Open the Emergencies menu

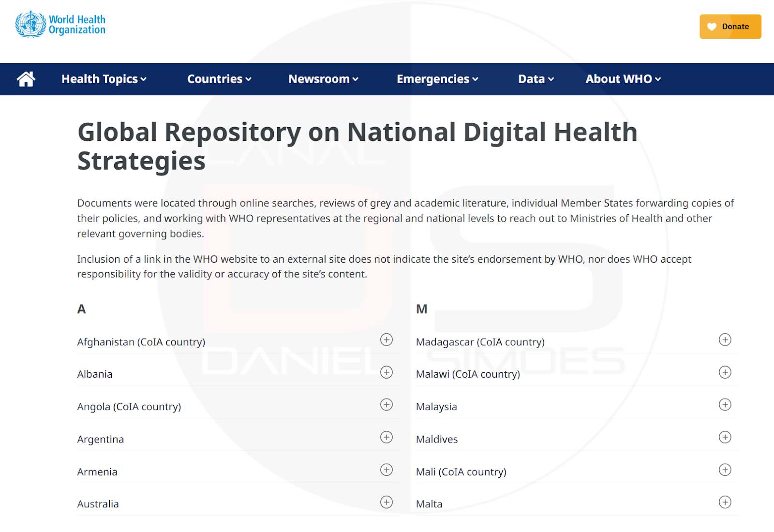point(437,79)
